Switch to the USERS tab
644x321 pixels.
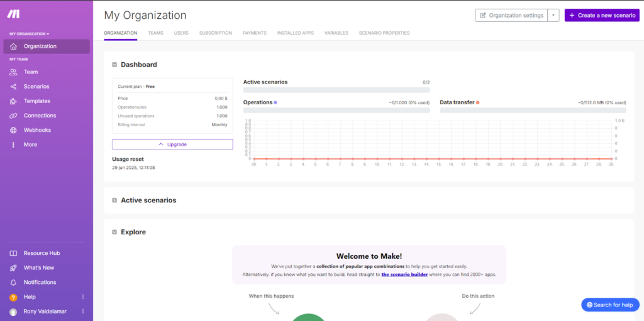[x=181, y=33]
